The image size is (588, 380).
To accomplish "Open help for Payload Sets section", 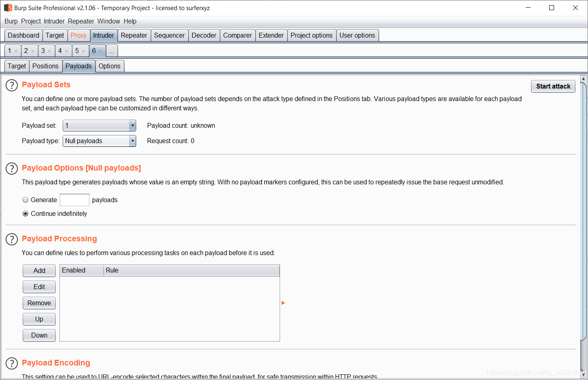I will [x=12, y=85].
